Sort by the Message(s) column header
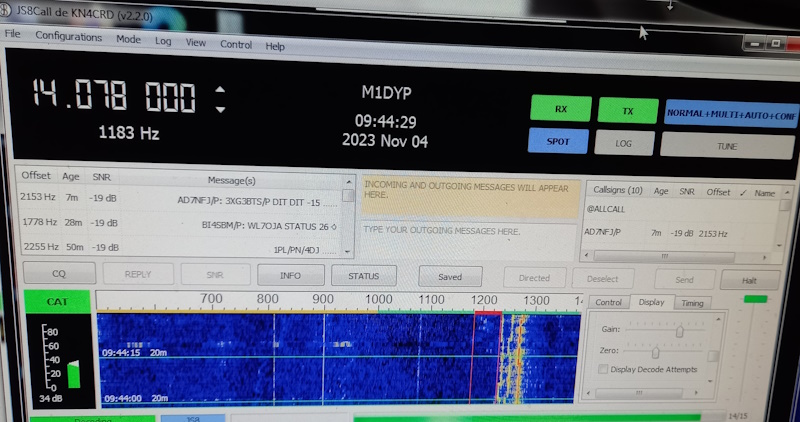Screen dimensions: 800x422 (x=231, y=180)
